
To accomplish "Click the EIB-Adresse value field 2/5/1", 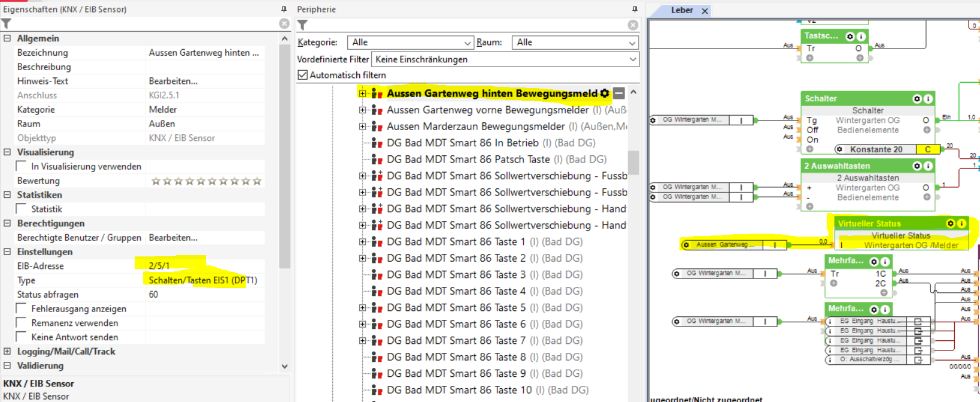I will point(160,266).
